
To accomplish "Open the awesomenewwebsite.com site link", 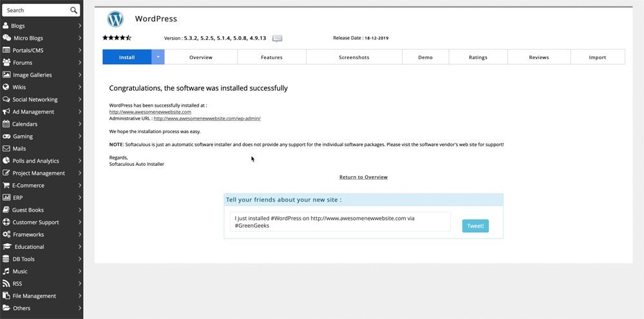I will [150, 112].
